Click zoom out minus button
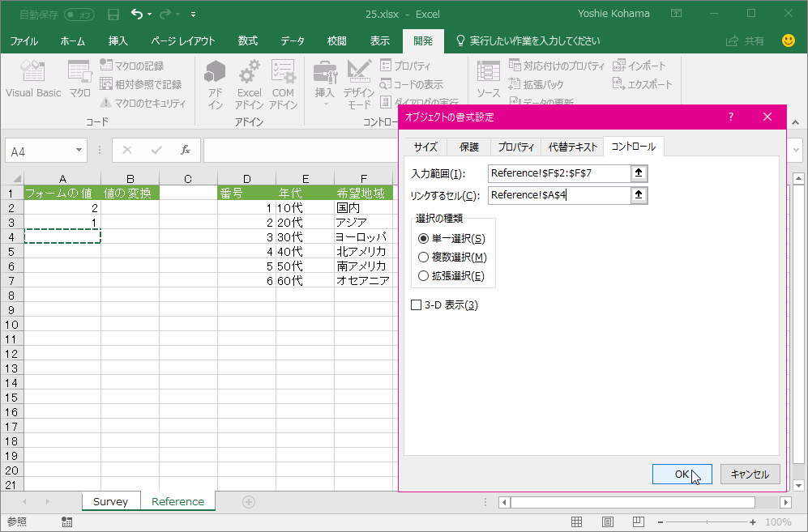808x532 pixels. 661,521
